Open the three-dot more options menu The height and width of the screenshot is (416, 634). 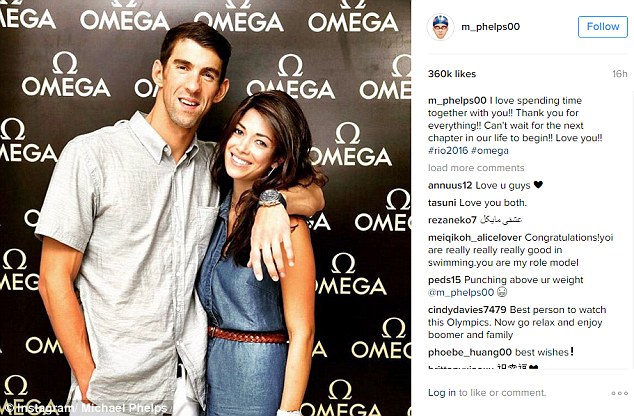pos(619,393)
